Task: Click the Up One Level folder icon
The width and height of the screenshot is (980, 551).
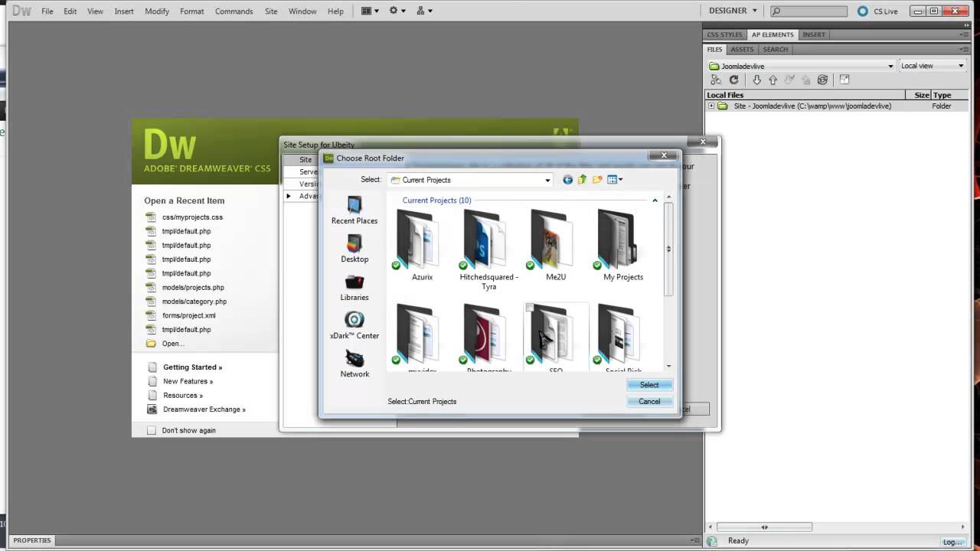Action: pos(582,180)
